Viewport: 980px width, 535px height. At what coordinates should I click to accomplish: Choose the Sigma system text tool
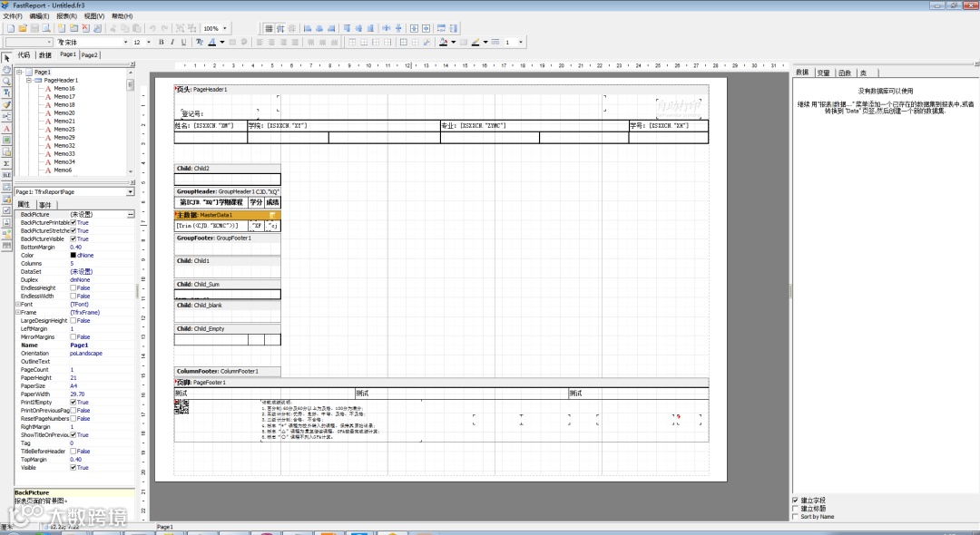click(x=7, y=163)
